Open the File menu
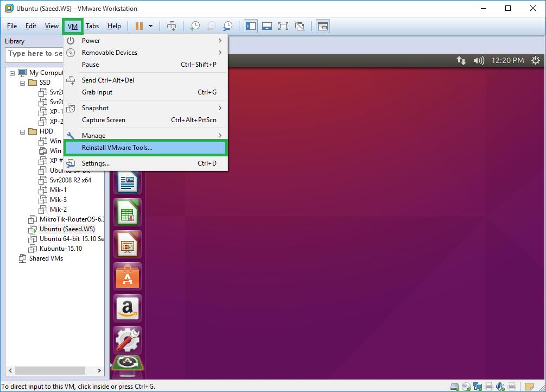Image resolution: width=546 pixels, height=392 pixels. click(x=12, y=26)
